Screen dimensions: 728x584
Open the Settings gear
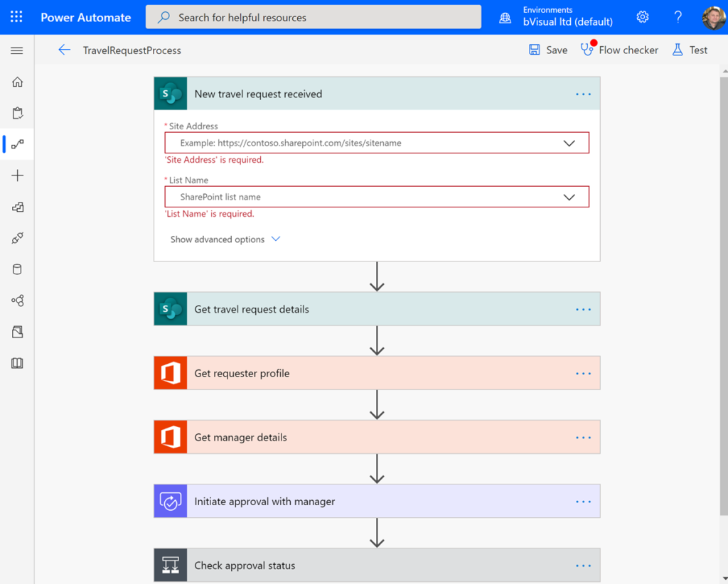[642, 17]
